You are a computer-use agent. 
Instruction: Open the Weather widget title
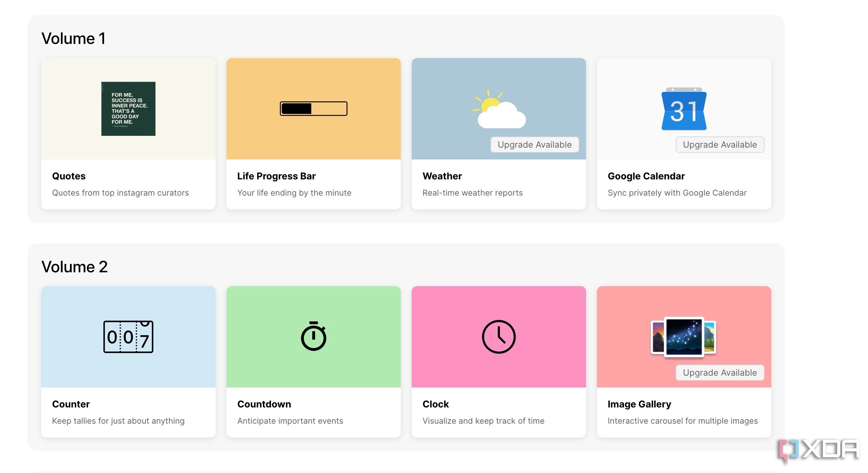click(442, 176)
